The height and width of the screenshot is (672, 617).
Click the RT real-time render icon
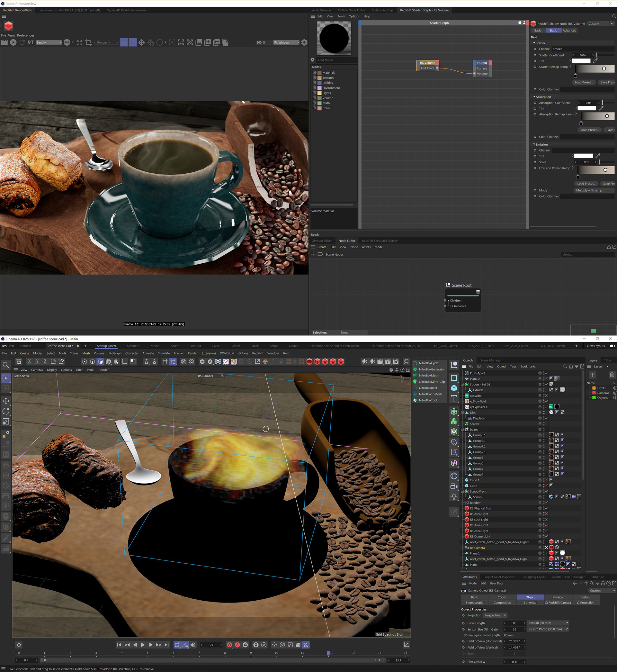point(31,42)
